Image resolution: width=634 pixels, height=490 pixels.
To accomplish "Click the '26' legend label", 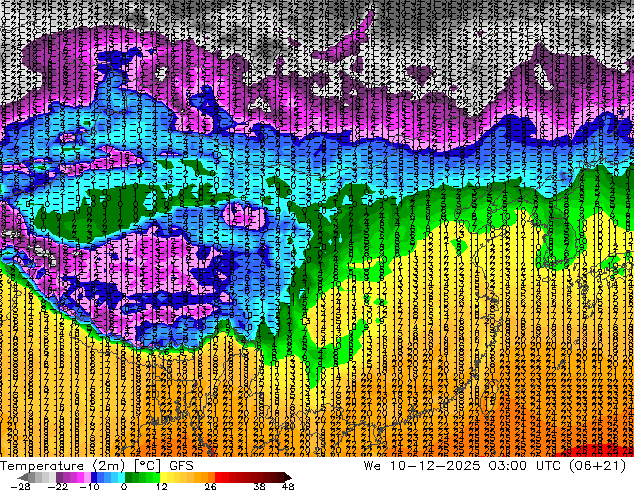I will tap(210, 486).
